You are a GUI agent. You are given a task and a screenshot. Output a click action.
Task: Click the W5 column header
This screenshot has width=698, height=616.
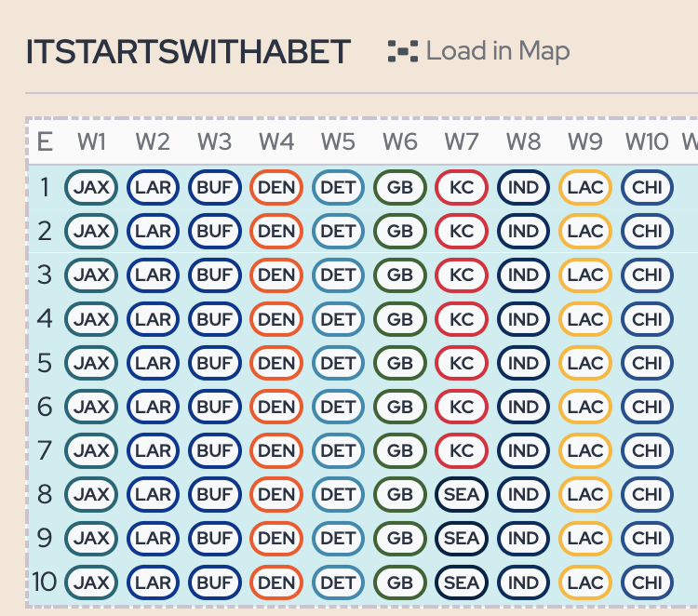pyautogui.click(x=338, y=142)
